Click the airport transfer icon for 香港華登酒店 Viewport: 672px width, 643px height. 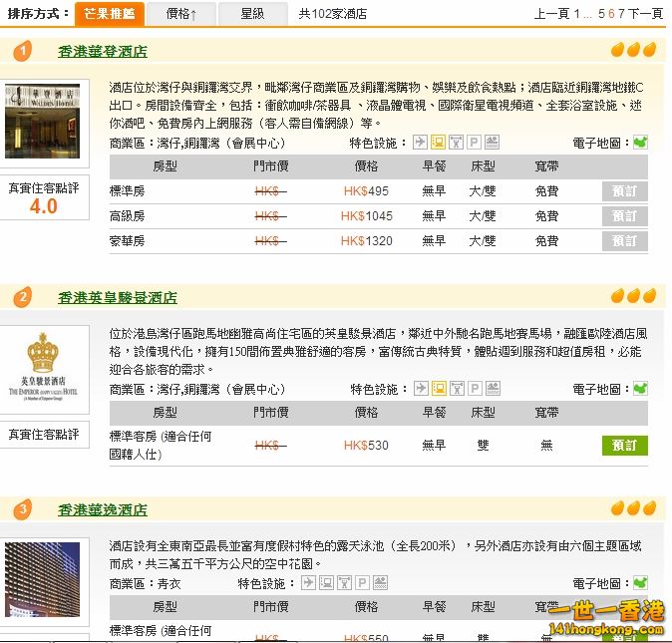click(x=421, y=143)
